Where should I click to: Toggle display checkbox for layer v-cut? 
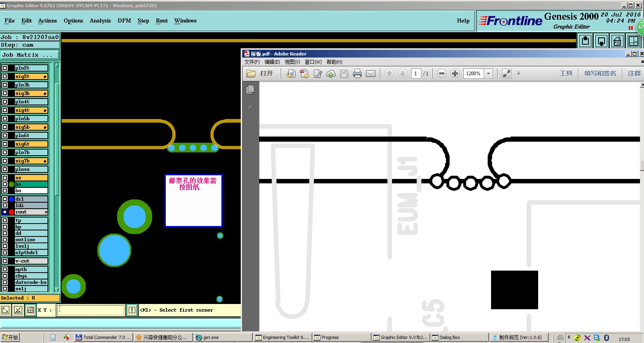coord(5,261)
